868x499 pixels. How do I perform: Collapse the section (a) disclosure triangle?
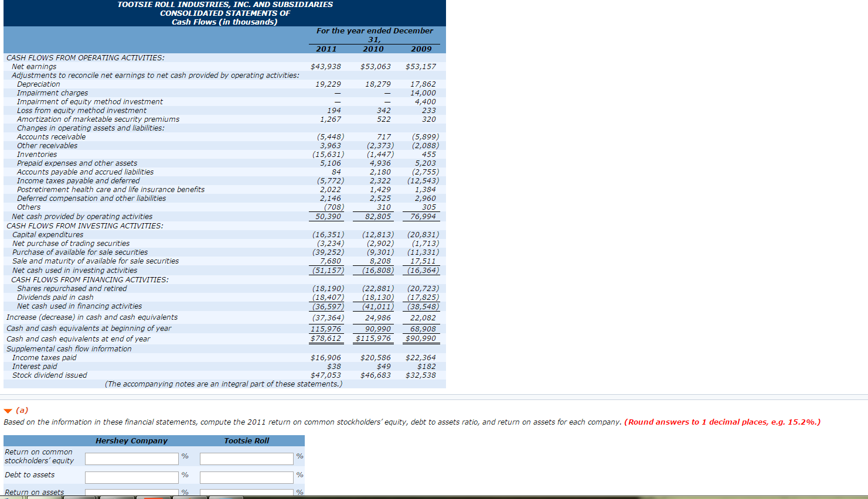(8, 411)
